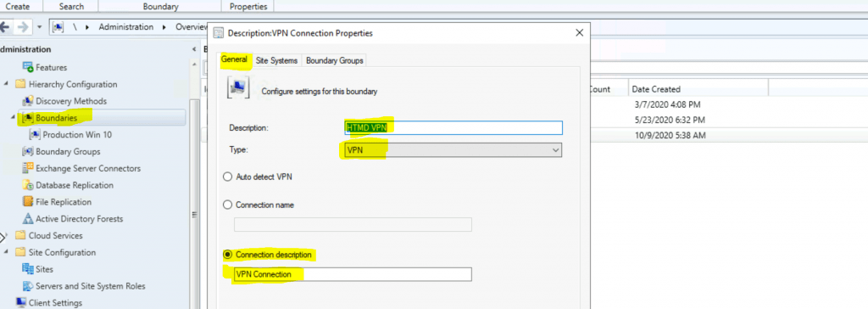
Task: Click the dialog title bar icon
Action: point(219,33)
